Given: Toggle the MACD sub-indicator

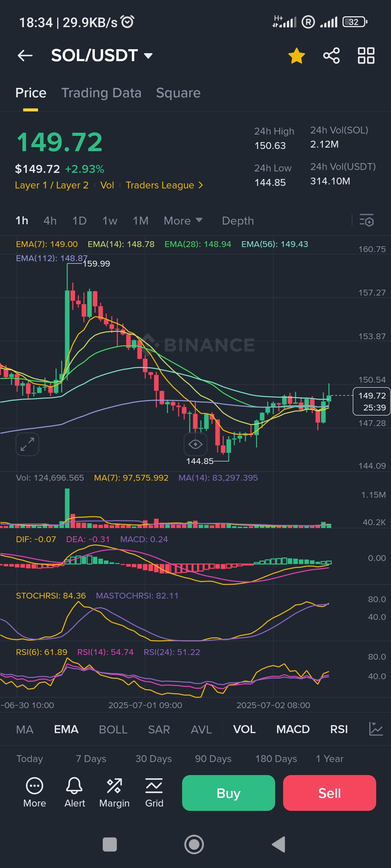Looking at the screenshot, I should pos(293,729).
